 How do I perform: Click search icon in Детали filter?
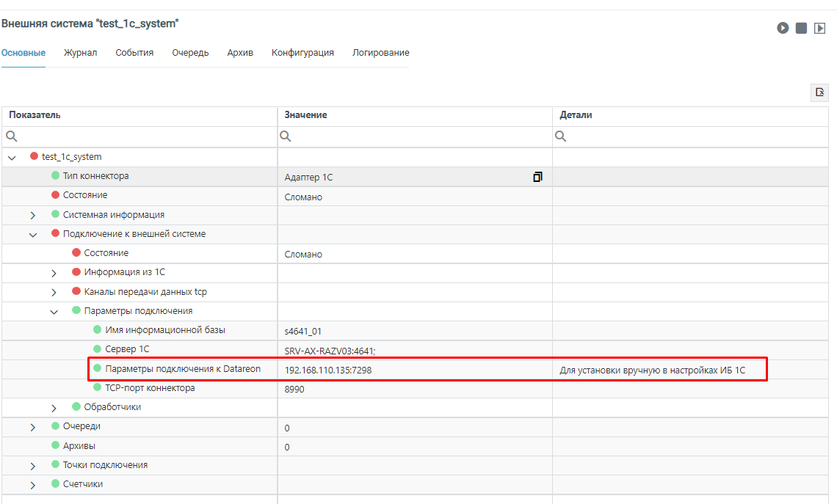[x=561, y=136]
